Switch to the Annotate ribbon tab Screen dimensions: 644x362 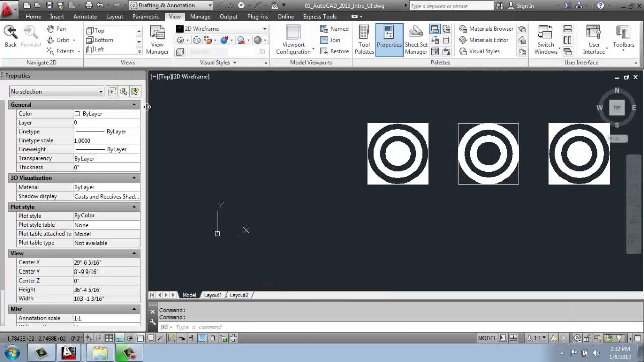coord(85,16)
